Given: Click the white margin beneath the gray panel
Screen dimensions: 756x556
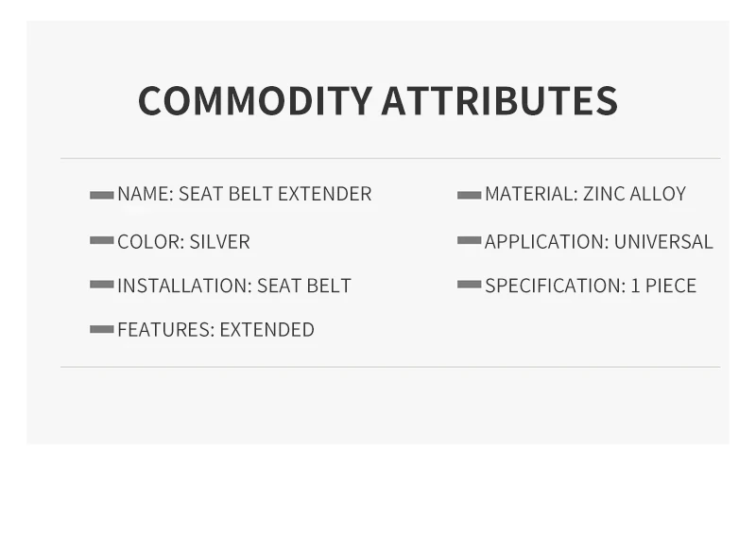Looking at the screenshot, I should (x=378, y=500).
